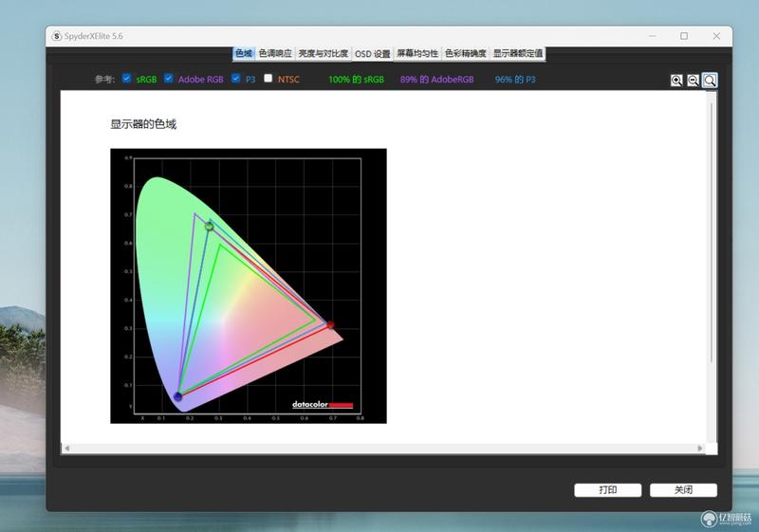Click the 96% 的 P3 result text

515,80
